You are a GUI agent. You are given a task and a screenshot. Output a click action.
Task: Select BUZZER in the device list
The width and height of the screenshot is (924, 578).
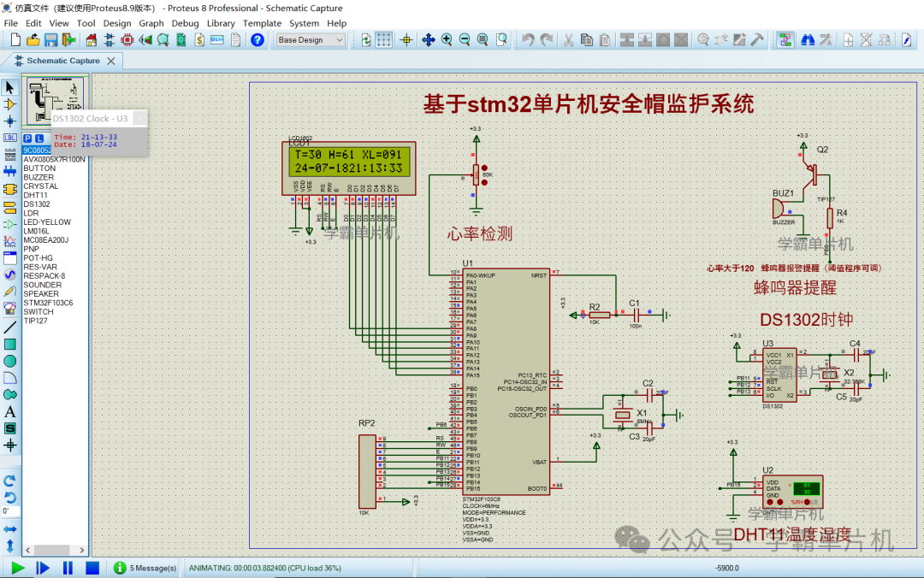tap(38, 177)
